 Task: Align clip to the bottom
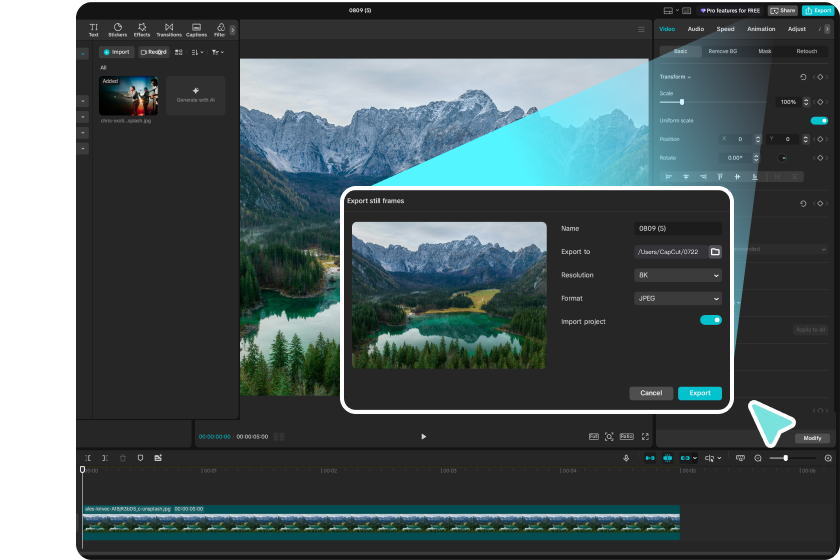755,176
